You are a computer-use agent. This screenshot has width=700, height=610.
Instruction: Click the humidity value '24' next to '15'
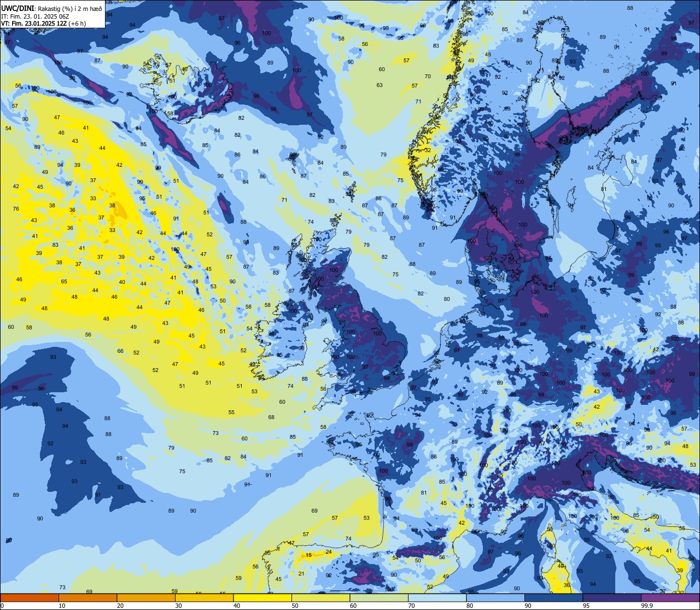[x=329, y=552]
